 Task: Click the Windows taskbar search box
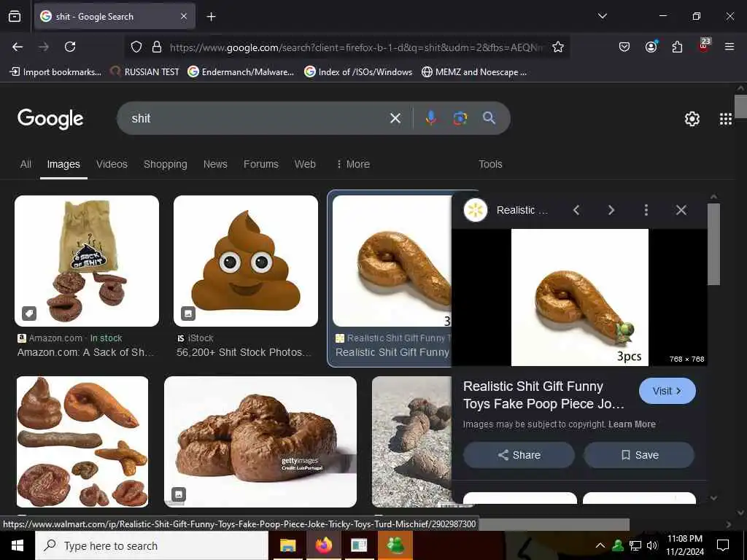coord(152,545)
